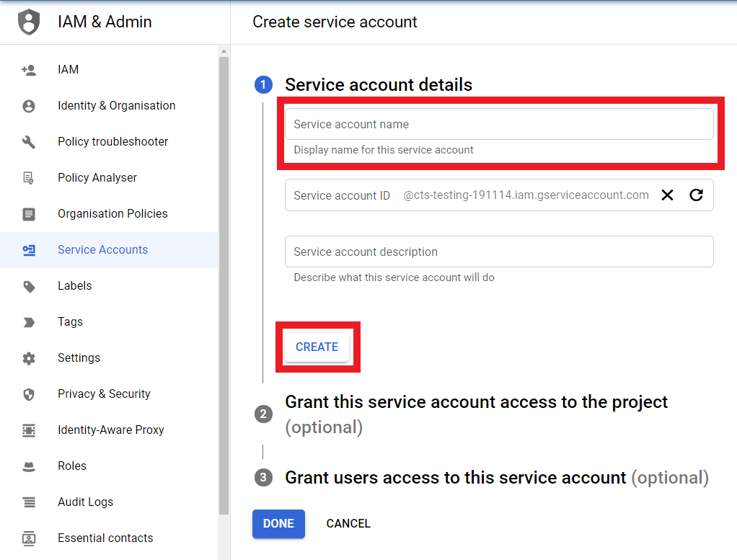Click the Tags arrow icon
This screenshot has height=560, width=737.
point(29,322)
